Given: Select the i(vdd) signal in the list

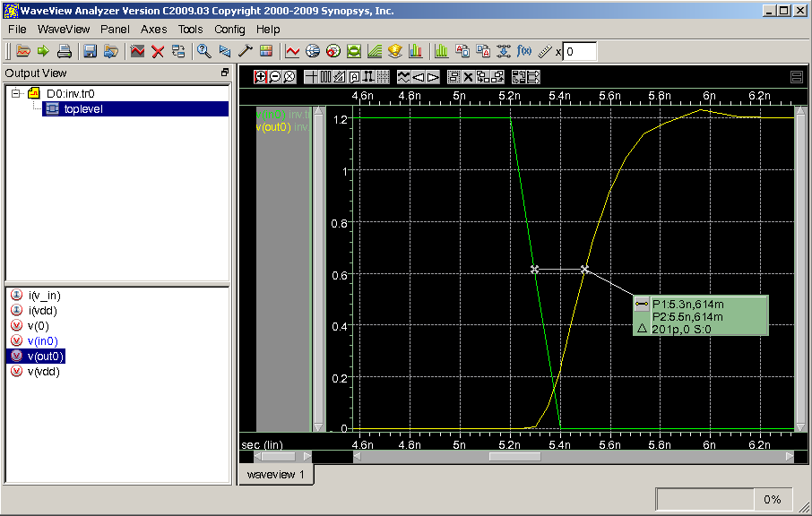Looking at the screenshot, I should pos(42,310).
